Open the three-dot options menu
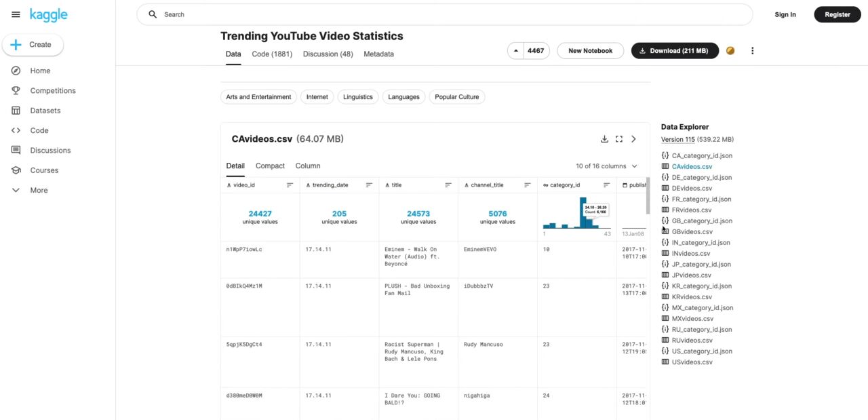The image size is (868, 420). pyautogui.click(x=752, y=51)
